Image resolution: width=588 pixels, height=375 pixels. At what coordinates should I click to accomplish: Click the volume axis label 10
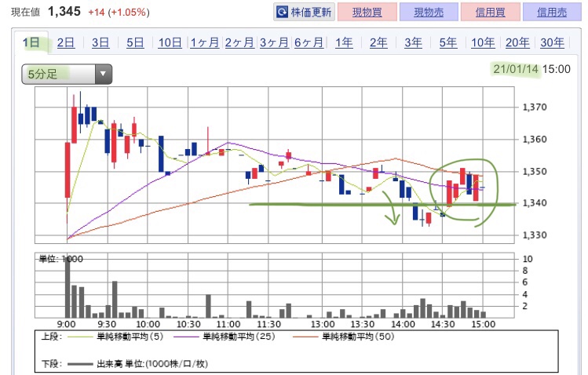pyautogui.click(x=528, y=259)
